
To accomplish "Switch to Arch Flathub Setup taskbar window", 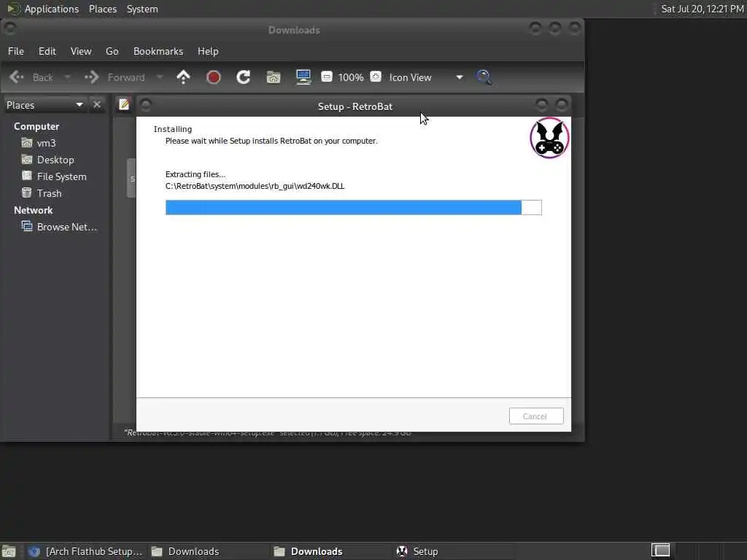I will click(85, 551).
